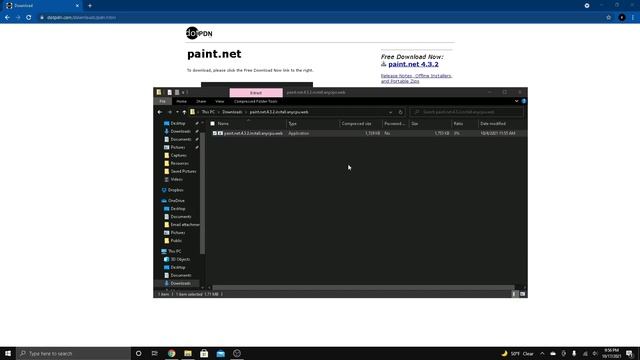The height and width of the screenshot is (360, 640).
Task: Bookmark this page with the star icon
Action: 609,18
